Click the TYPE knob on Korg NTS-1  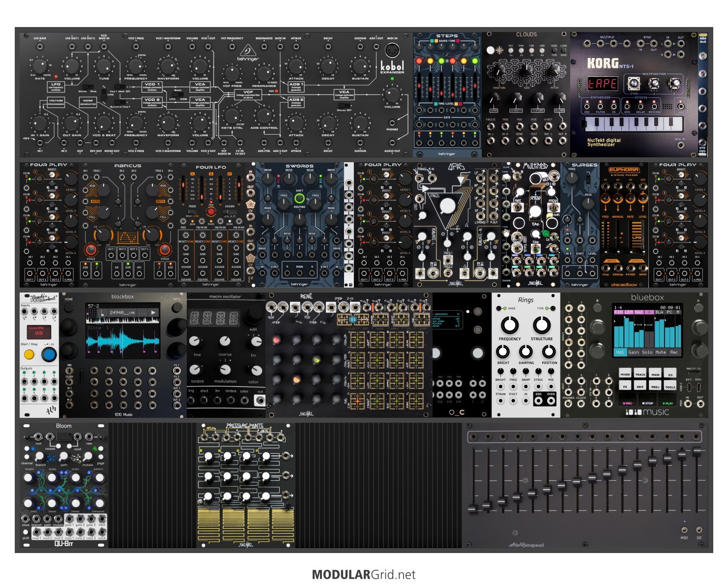pyautogui.click(x=633, y=84)
